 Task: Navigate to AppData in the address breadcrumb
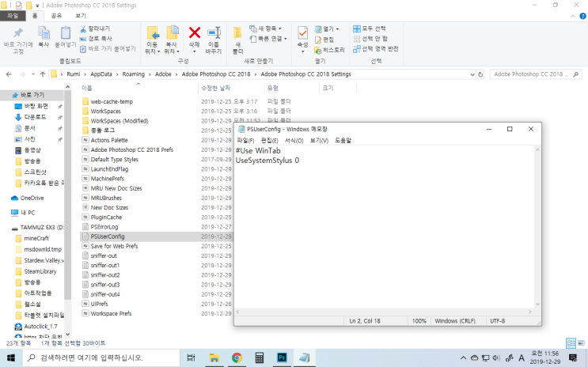(101, 74)
